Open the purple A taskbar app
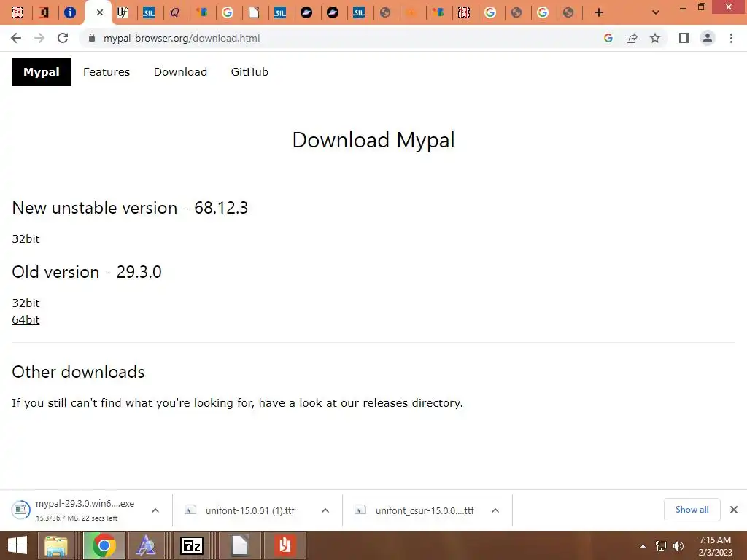The height and width of the screenshot is (560, 747). [146, 545]
